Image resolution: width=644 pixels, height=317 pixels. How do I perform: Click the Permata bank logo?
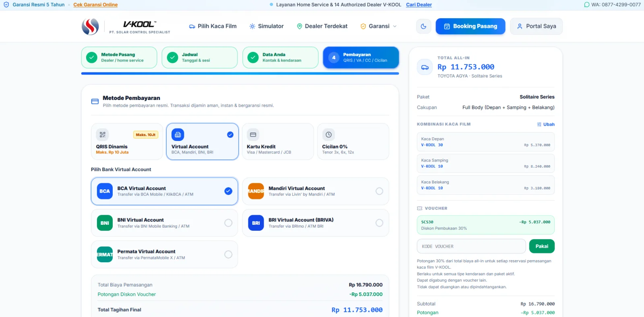point(105,255)
